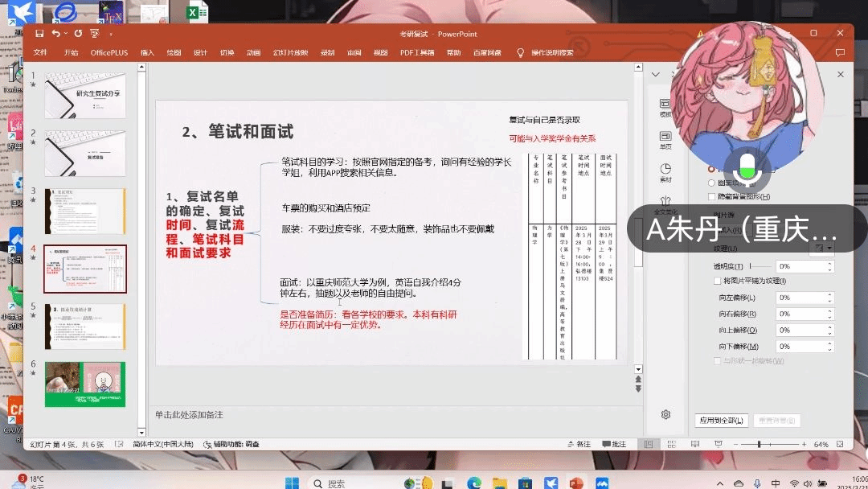
Task: Open the 幻灯片放映 ribbon tab
Action: tap(291, 52)
